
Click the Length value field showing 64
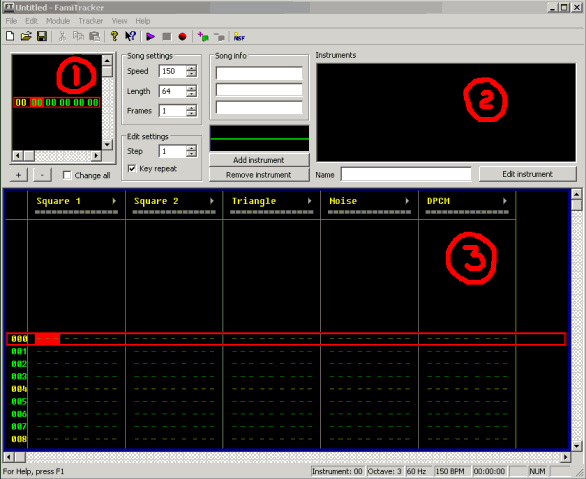pyautogui.click(x=173, y=91)
